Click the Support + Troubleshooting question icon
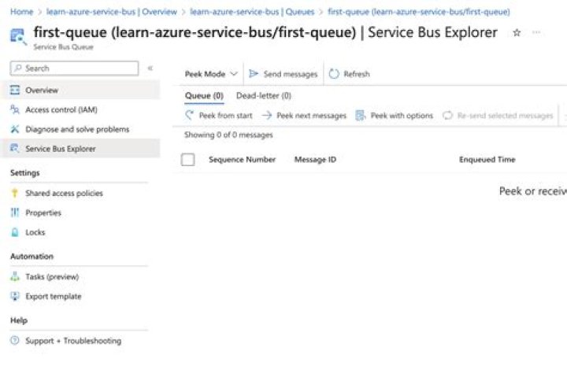This screenshot has height=392, width=567. (15, 340)
